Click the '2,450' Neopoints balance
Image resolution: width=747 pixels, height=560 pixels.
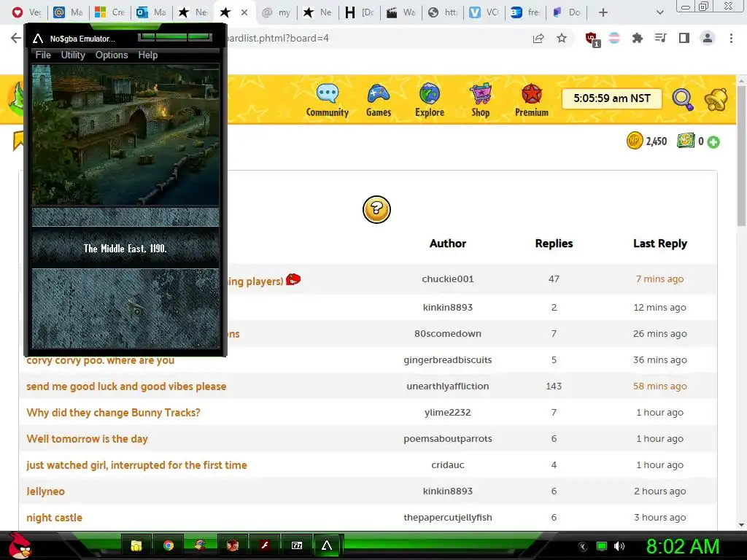[656, 141]
